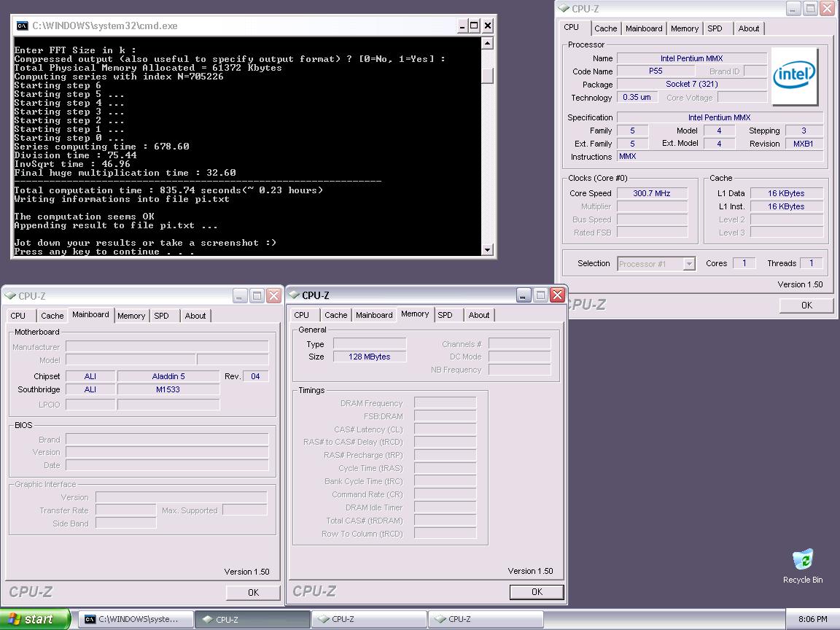
Task: Click cmd.exe scrollbar down arrow
Action: coord(487,249)
